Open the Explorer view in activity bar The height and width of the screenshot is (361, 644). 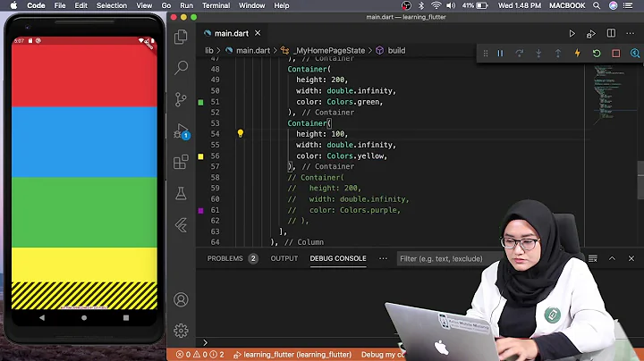pyautogui.click(x=182, y=37)
